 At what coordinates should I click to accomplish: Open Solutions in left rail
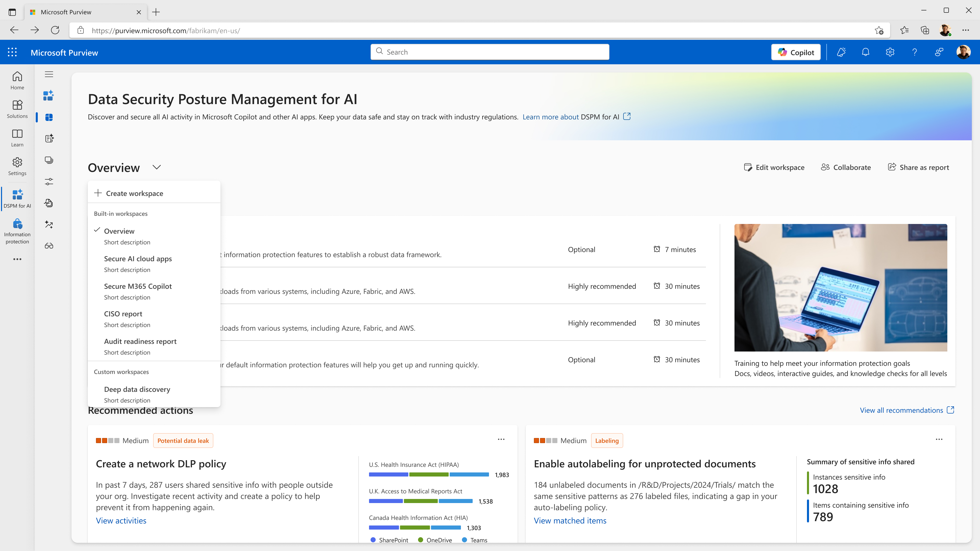(17, 109)
